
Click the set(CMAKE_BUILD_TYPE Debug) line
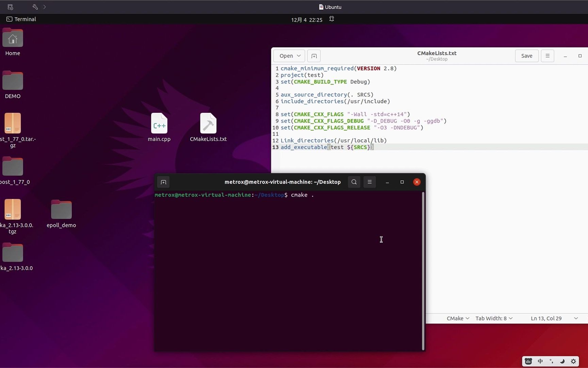325,82
